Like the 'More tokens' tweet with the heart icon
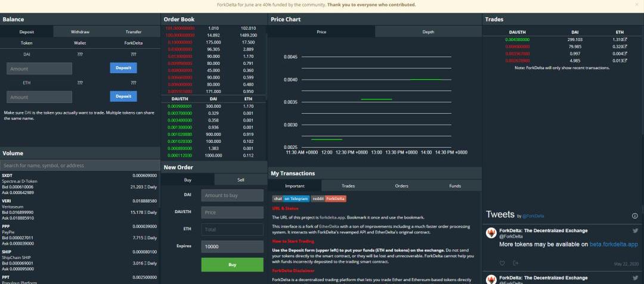 tap(502, 263)
